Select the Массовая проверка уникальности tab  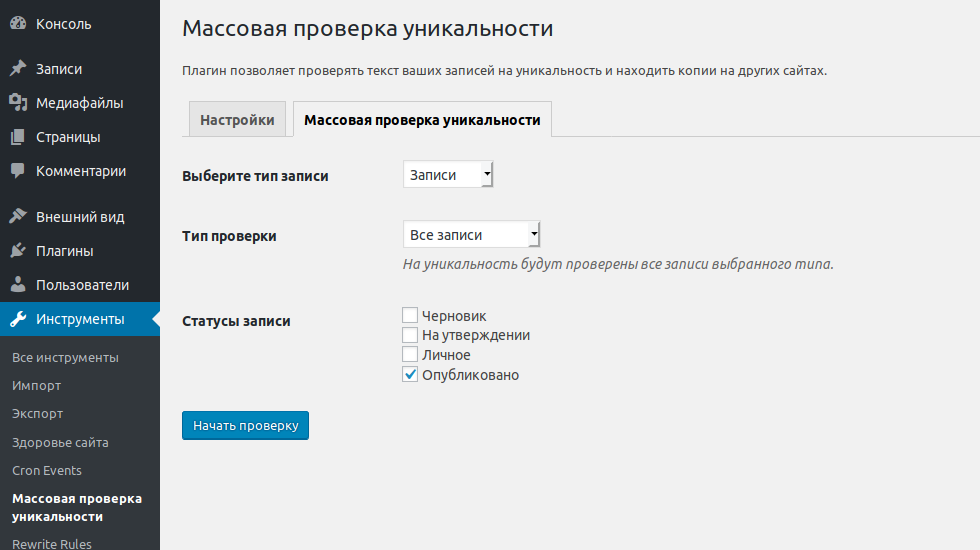coord(422,119)
